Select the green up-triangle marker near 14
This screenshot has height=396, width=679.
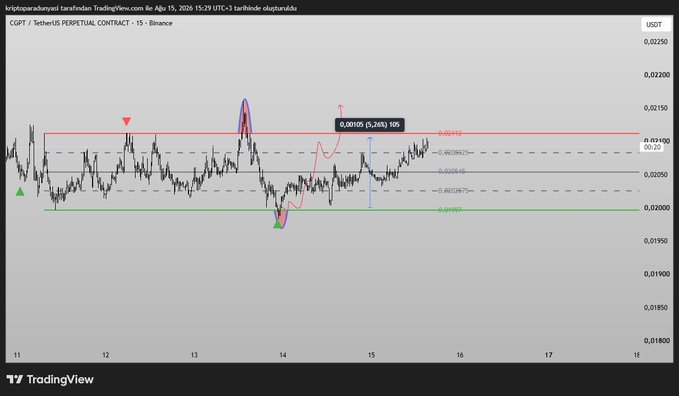click(278, 224)
